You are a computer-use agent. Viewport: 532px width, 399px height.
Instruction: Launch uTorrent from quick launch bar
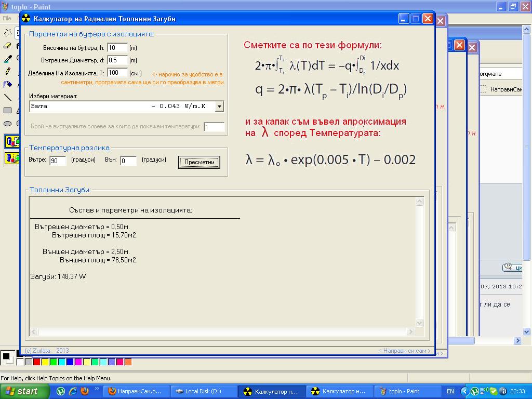click(61, 391)
